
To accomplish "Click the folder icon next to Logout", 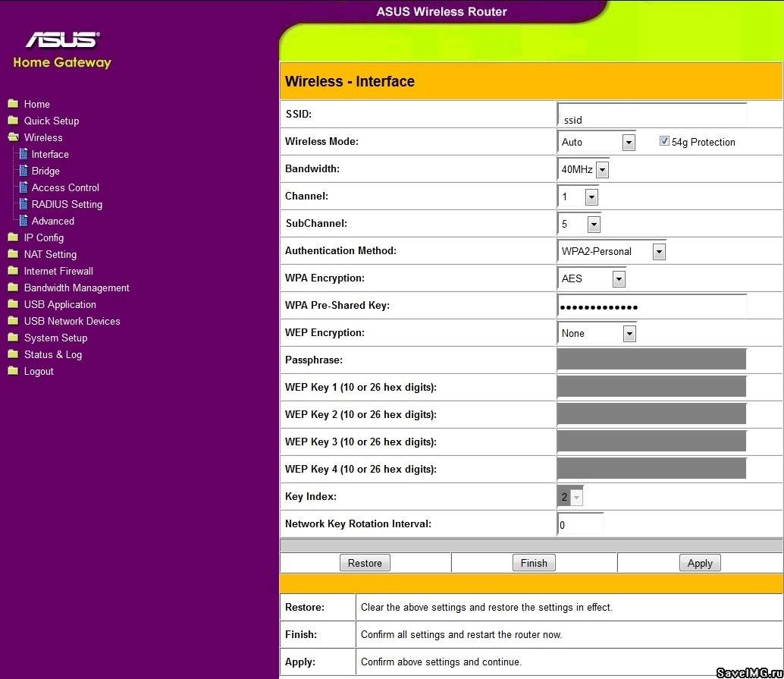I will pos(13,371).
